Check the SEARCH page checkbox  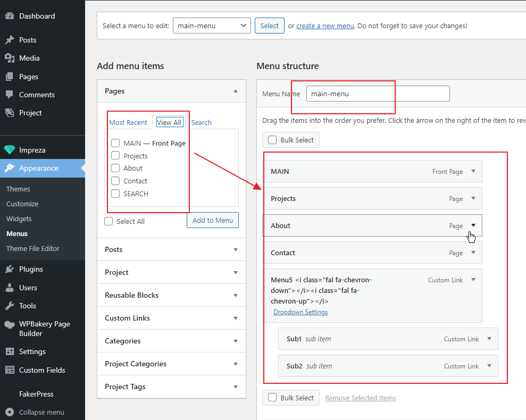point(115,194)
